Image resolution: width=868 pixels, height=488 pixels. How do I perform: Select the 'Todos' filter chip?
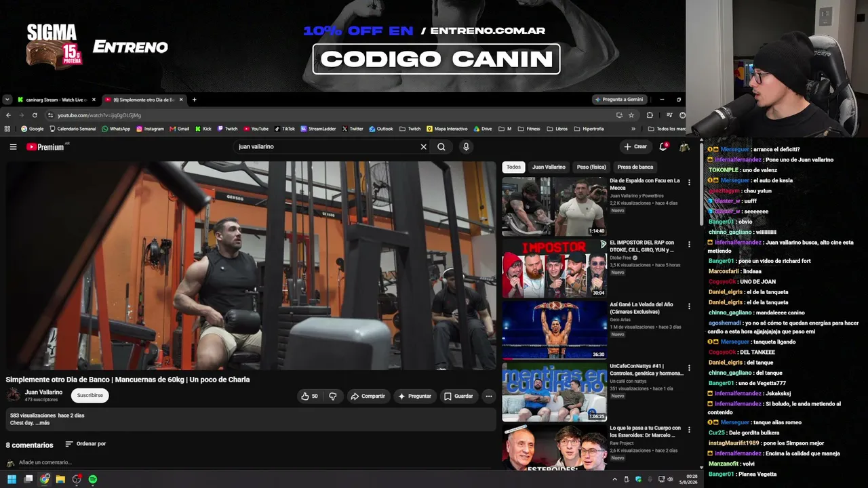pos(514,167)
